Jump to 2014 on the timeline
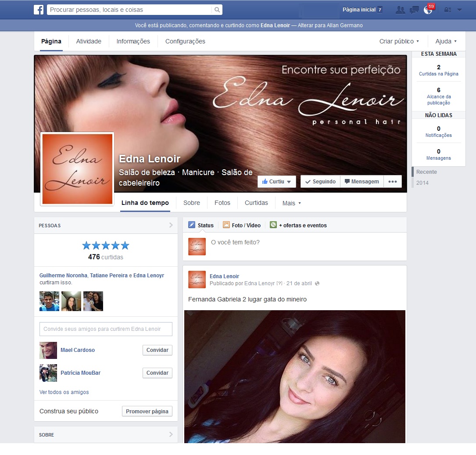 422,183
